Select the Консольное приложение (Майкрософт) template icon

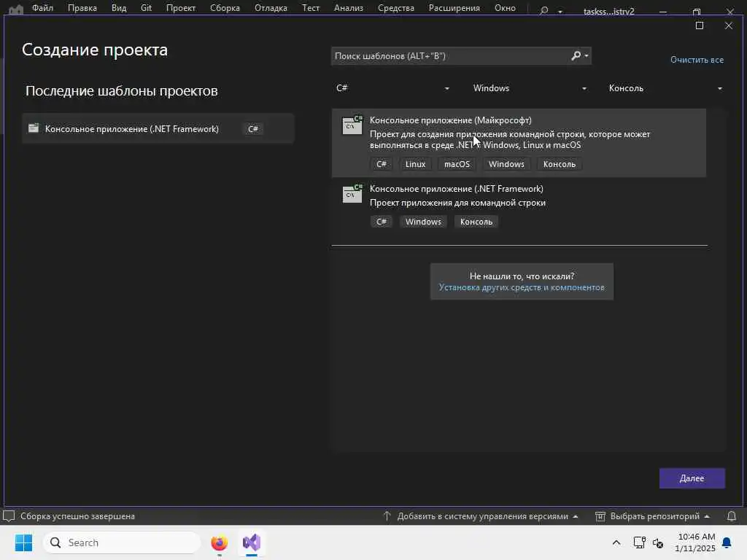coord(352,125)
